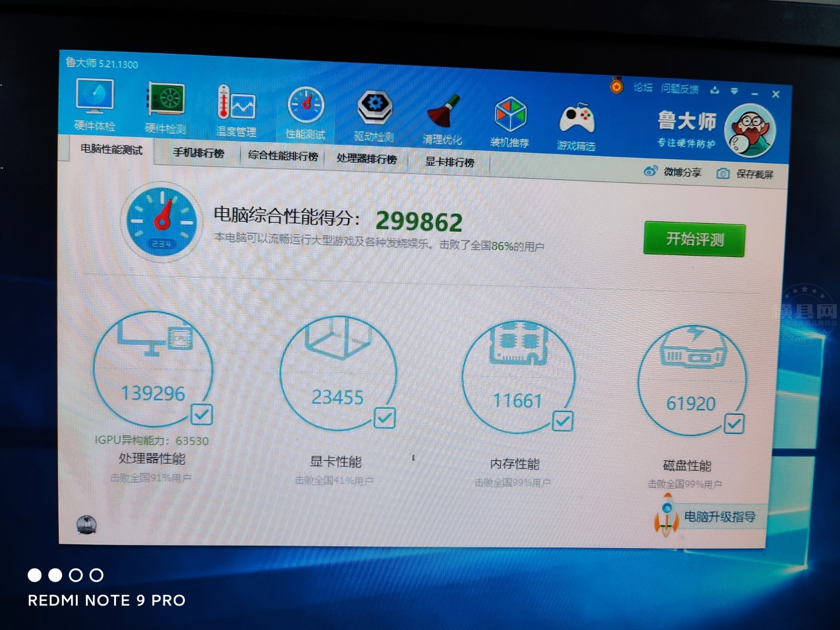Click the IGPU异构能力: 63530 text
Screen dimensions: 840x630
pyautogui.click(x=152, y=440)
